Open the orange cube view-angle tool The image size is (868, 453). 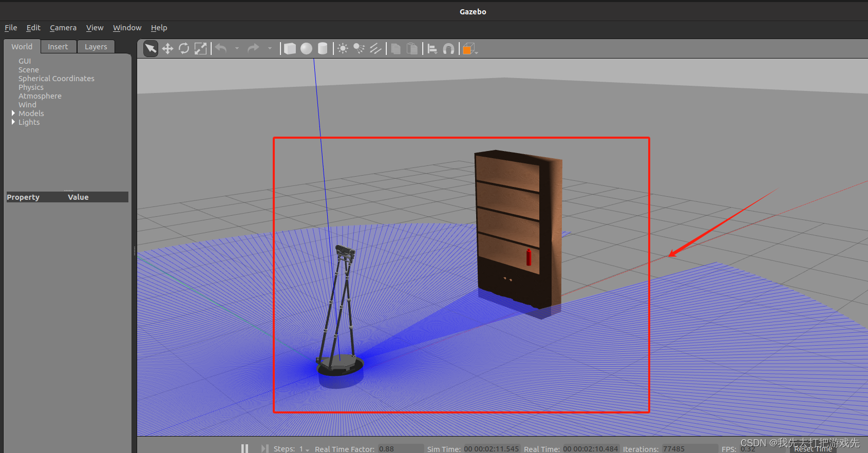tap(469, 49)
